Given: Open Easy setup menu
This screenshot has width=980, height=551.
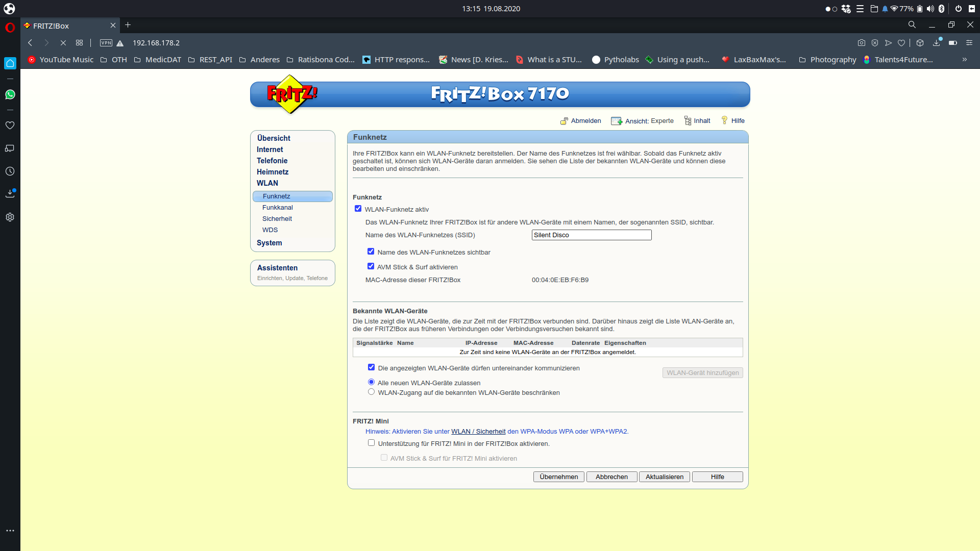Looking at the screenshot, I should (x=969, y=43).
